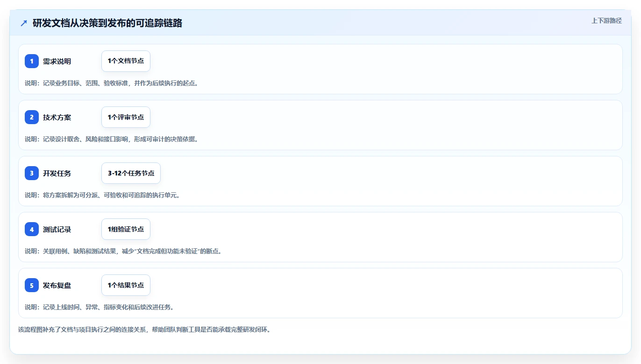Click the arrow icon beside the title
Viewport: 641px width, 364px height.
(x=24, y=23)
